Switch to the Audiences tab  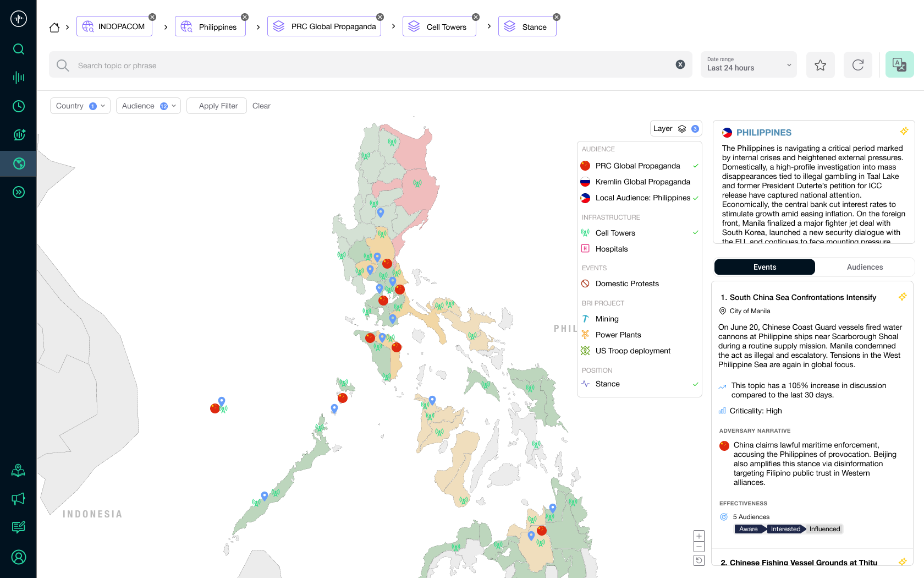tap(865, 267)
